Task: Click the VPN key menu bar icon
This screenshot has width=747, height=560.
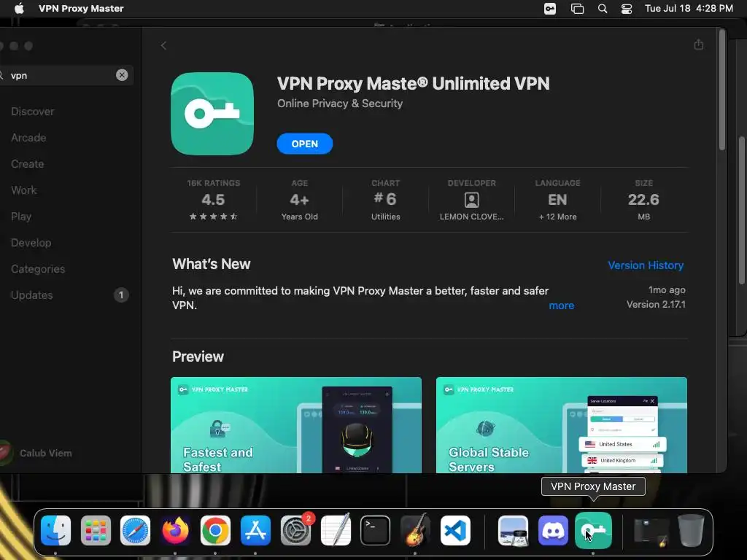Action: (550, 9)
